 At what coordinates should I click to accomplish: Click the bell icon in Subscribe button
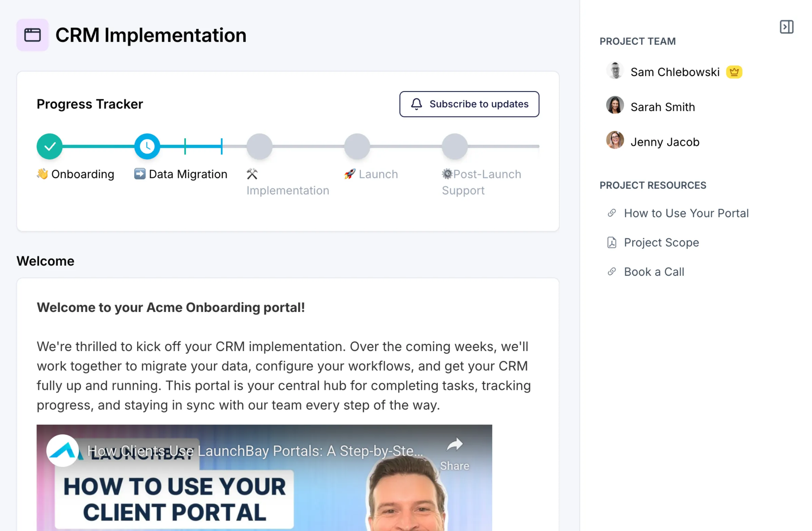416,104
